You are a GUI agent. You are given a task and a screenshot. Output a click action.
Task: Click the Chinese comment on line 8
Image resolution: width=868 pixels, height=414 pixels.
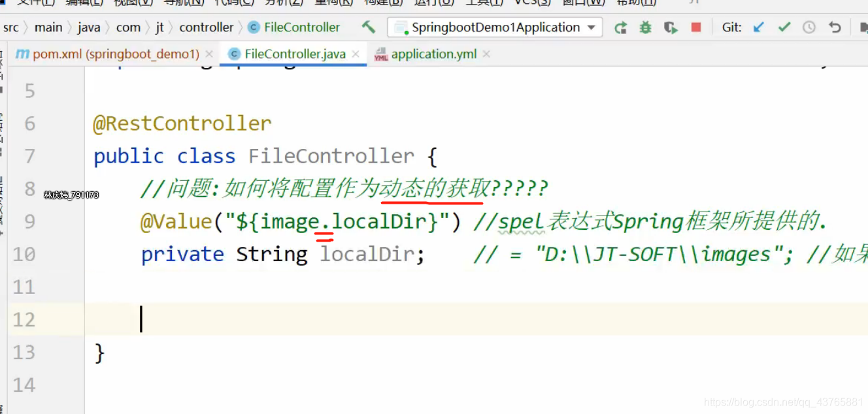tap(344, 189)
